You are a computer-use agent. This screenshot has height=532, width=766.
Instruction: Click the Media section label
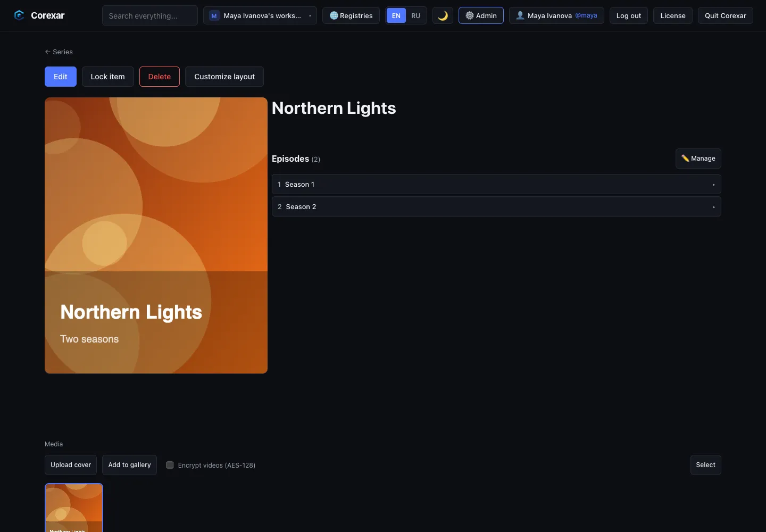tap(54, 444)
